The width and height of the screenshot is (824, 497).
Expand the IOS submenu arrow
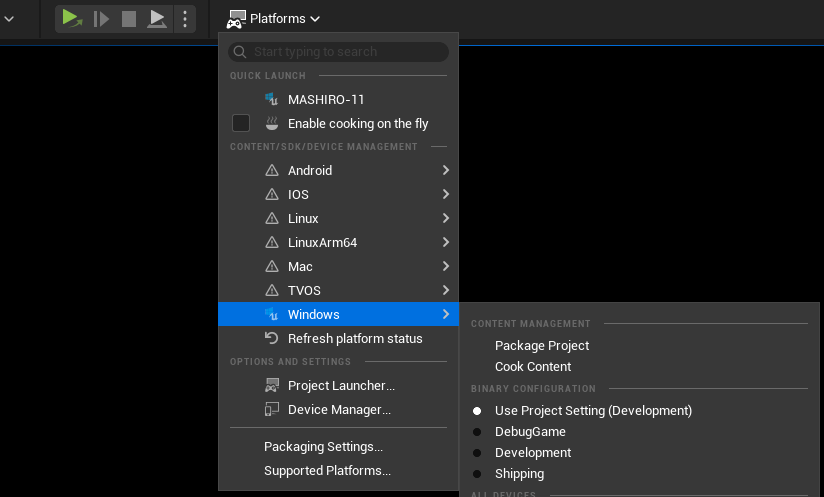(446, 194)
